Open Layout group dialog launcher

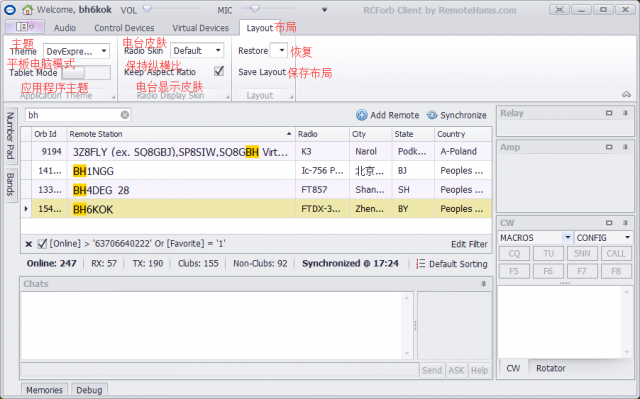tap(291, 97)
